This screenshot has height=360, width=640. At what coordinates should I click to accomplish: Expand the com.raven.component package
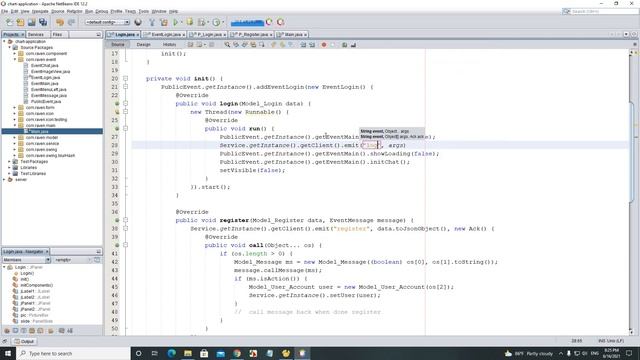[x=15, y=53]
